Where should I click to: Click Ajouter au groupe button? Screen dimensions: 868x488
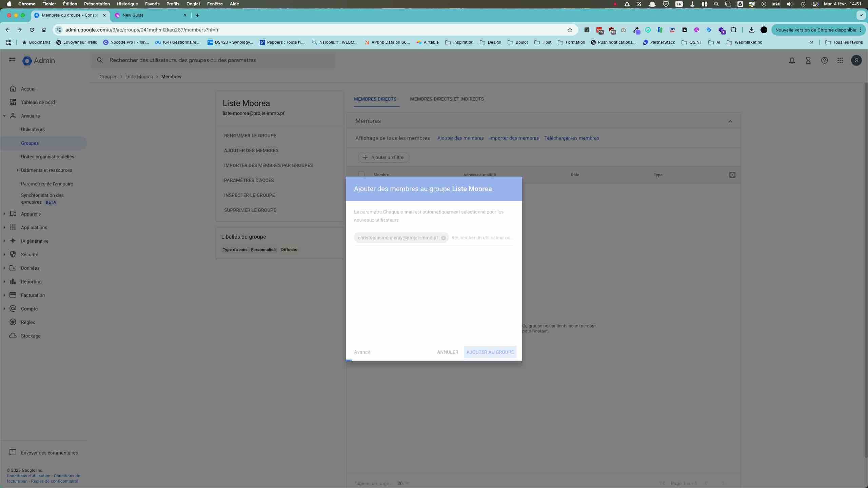coord(490,352)
